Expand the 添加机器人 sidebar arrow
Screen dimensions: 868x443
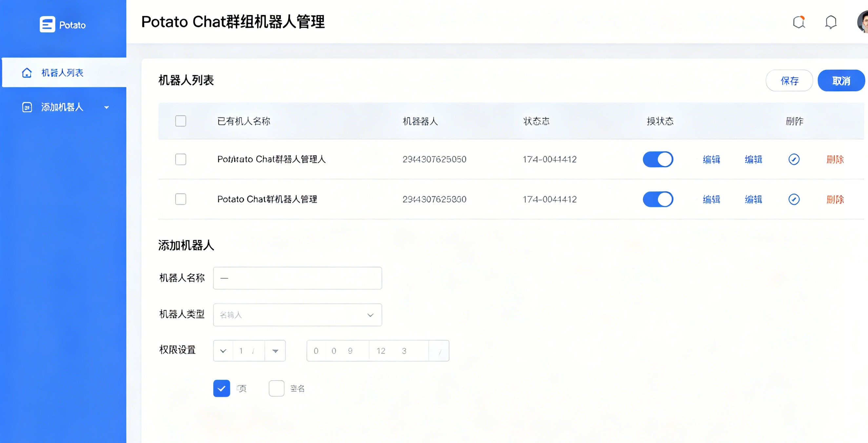[107, 108]
